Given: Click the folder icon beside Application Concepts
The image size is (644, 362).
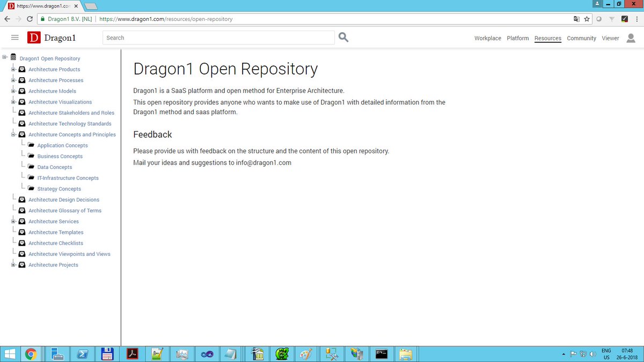Looking at the screenshot, I should pos(31,145).
